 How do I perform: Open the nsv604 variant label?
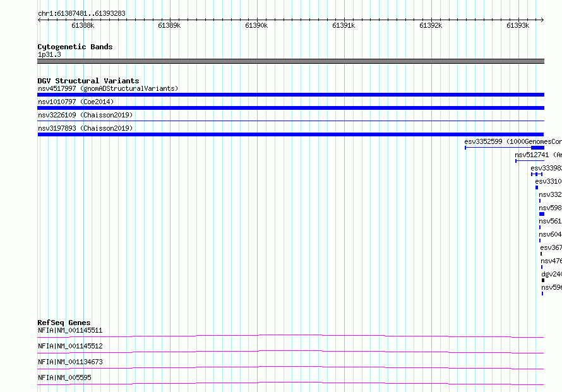550,234
